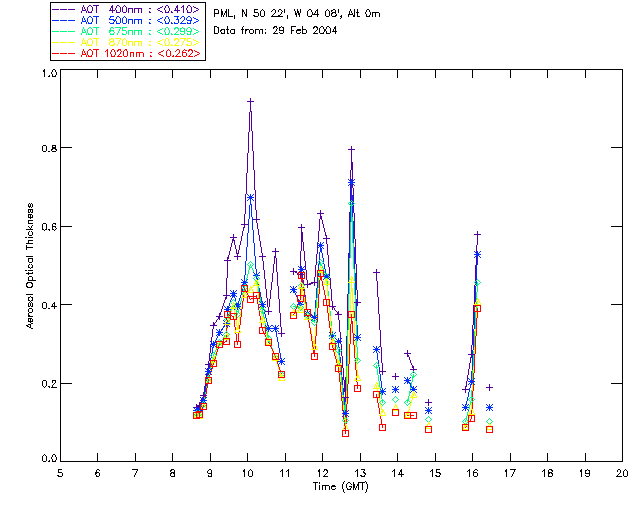Click the blue 500nm peak marker near time 10

tap(251, 198)
